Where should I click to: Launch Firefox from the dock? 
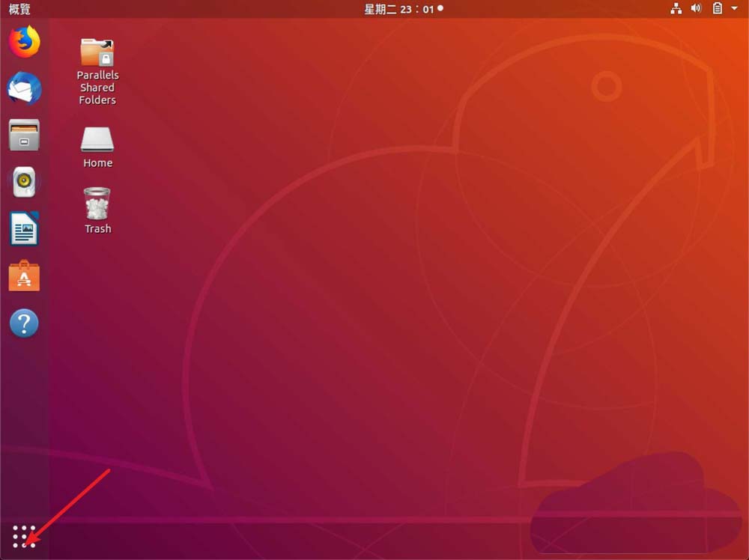(24, 42)
